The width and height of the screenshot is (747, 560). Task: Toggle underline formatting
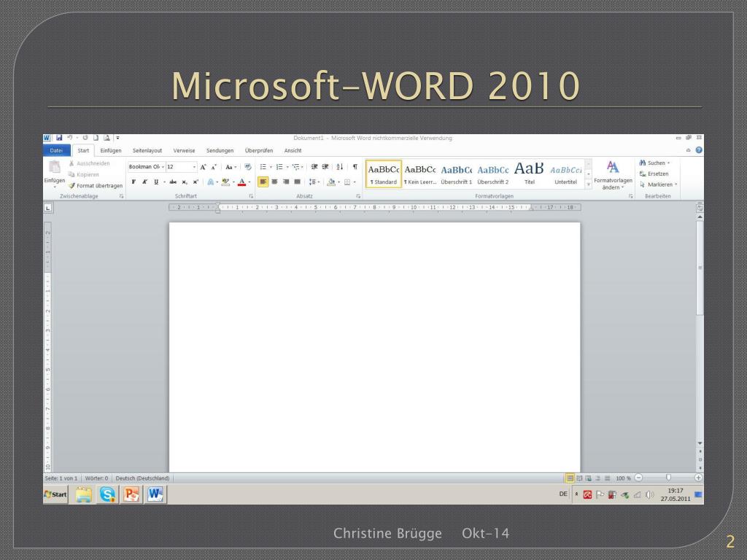pos(156,182)
